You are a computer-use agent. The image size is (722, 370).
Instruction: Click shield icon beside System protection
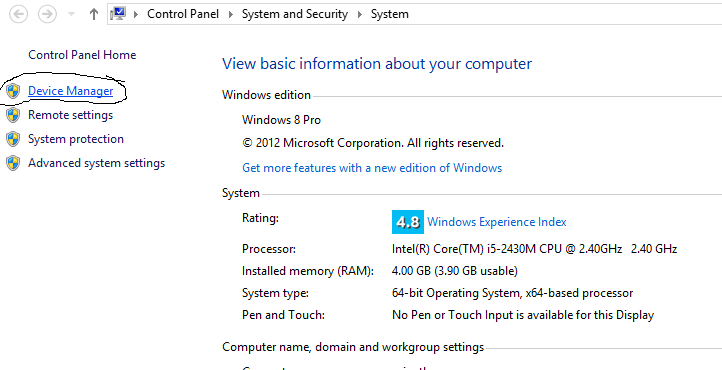coord(13,139)
